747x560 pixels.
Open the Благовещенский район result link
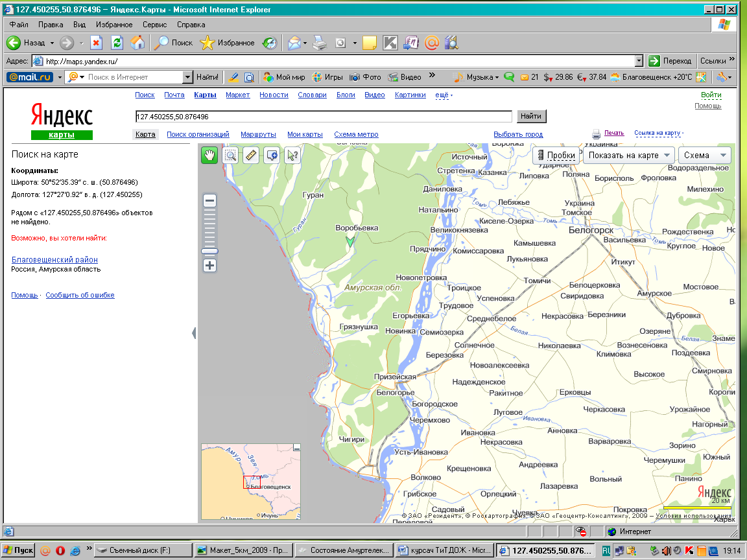(54, 259)
